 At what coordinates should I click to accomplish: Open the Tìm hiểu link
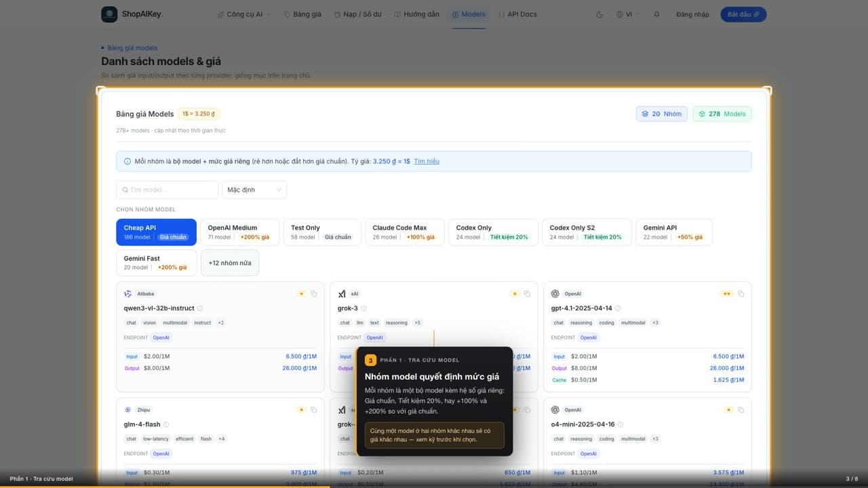click(x=427, y=161)
